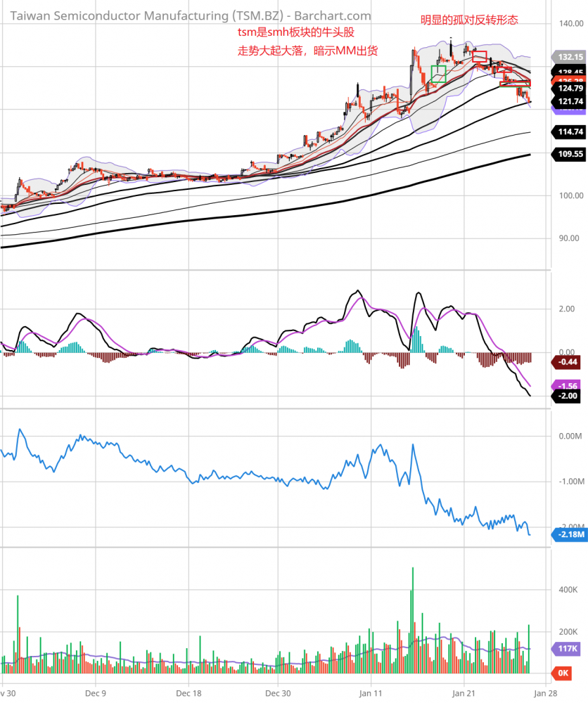Click the 124.79 black price tag
This screenshot has width=588, height=703.
pos(569,89)
